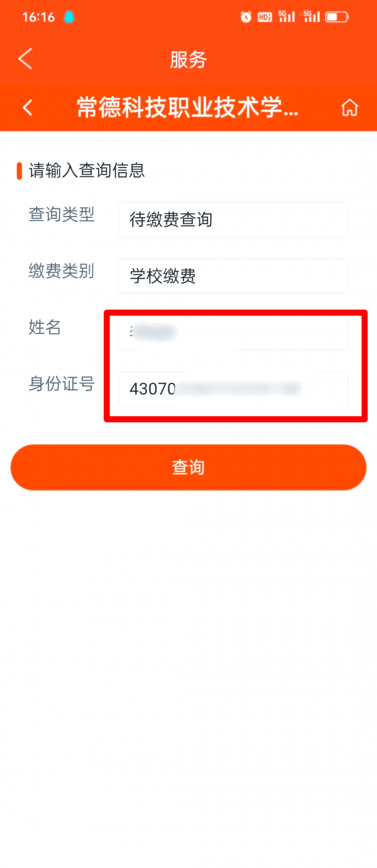Go back using the school title arrow
The height and width of the screenshot is (868, 377).
click(x=28, y=108)
